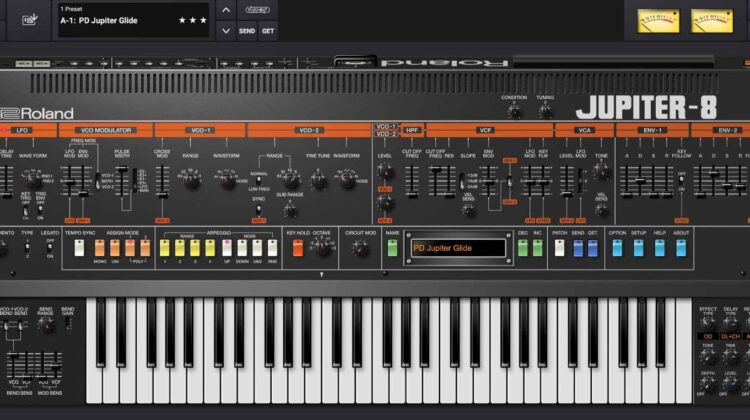Select arpeggio mode U&D
Viewport: 750px width, 420px height.
pos(257,248)
